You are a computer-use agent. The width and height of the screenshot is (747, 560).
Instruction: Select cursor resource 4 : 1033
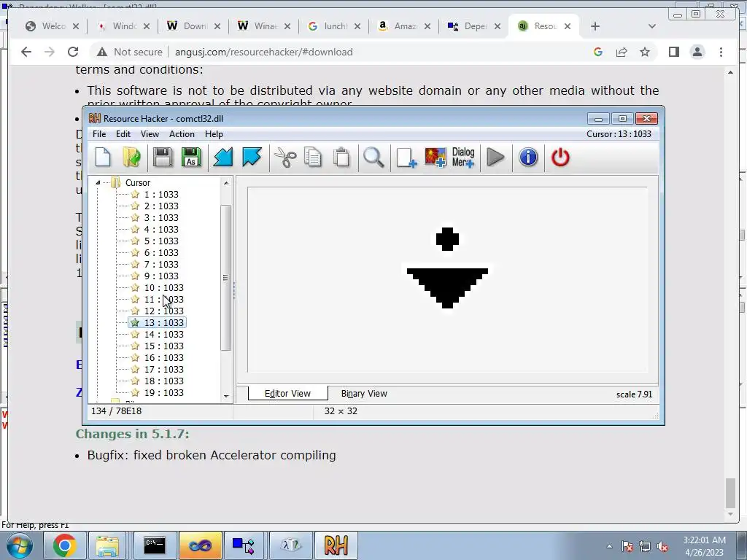pyautogui.click(x=161, y=230)
